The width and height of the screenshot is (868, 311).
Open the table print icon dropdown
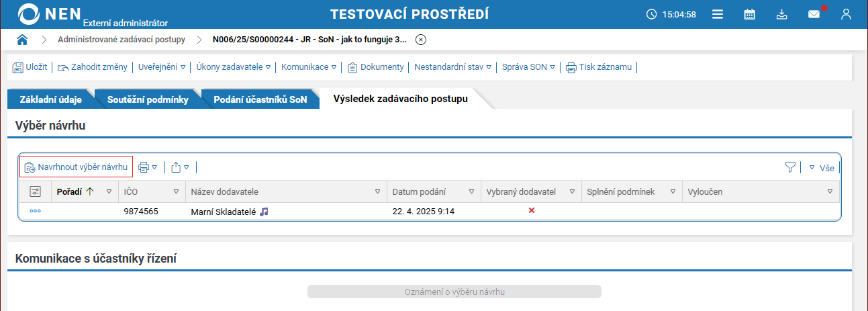(147, 167)
